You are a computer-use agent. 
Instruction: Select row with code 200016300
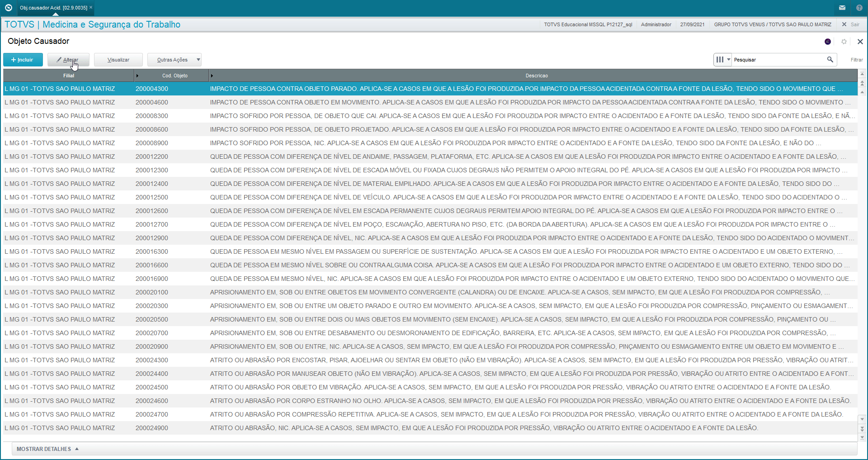coord(430,251)
